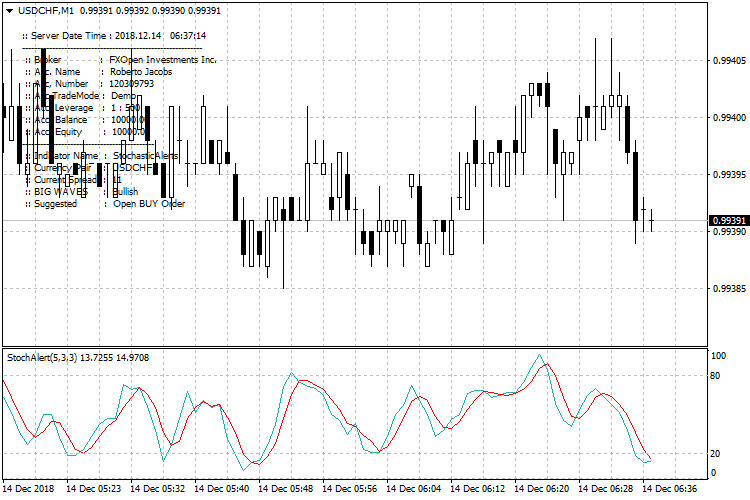Click the 14 Dec 2018 date label

(x=31, y=490)
